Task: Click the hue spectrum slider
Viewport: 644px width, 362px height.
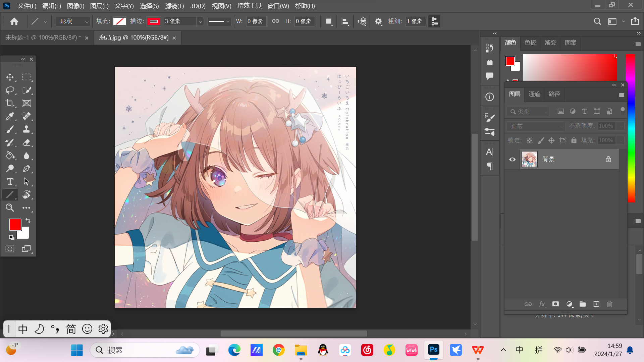Action: click(631, 128)
